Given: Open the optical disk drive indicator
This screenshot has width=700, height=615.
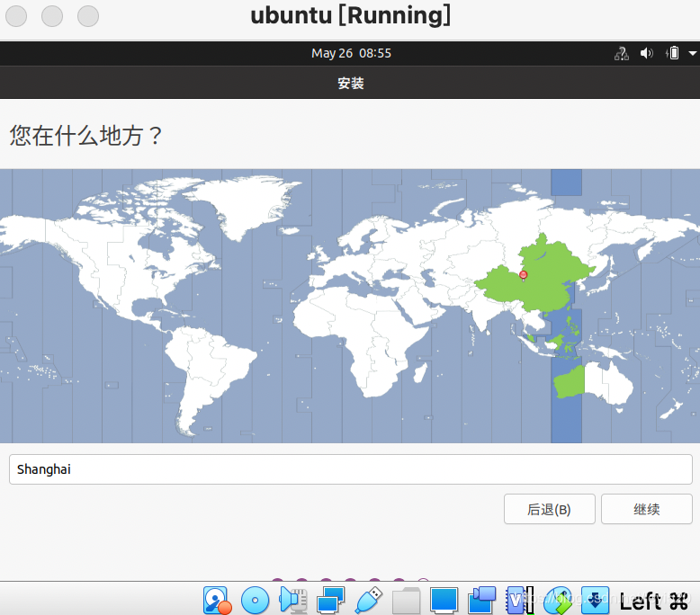Looking at the screenshot, I should pyautogui.click(x=255, y=601).
